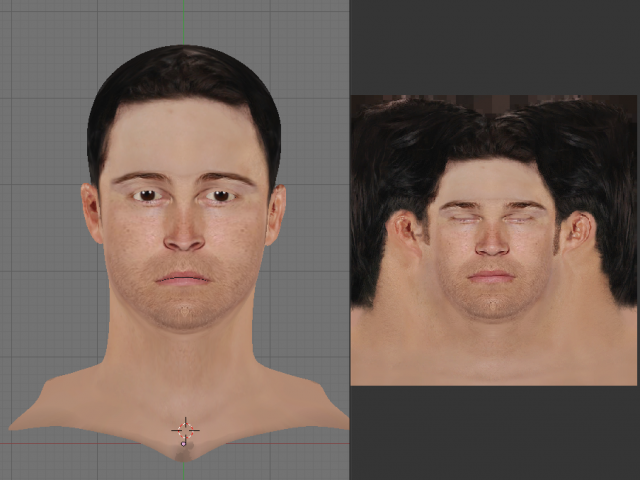640x480 pixels.
Task: Click the dark hair on the 3D head
Action: pyautogui.click(x=183, y=75)
